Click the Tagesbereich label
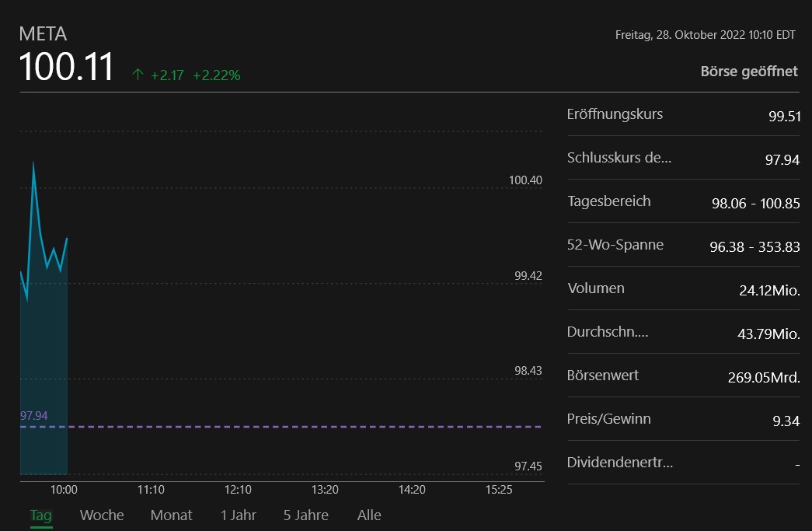Screen dimensions: 812x531 point(609,201)
